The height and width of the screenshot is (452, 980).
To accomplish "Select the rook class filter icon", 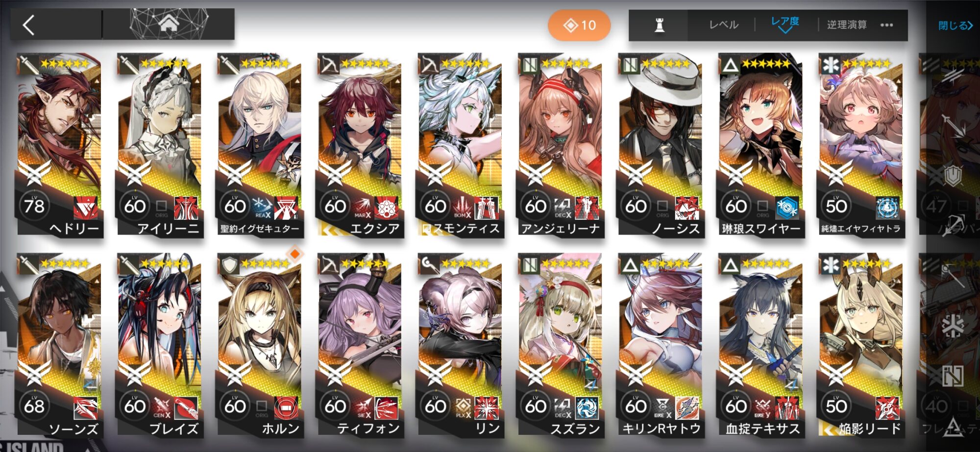I will point(659,25).
